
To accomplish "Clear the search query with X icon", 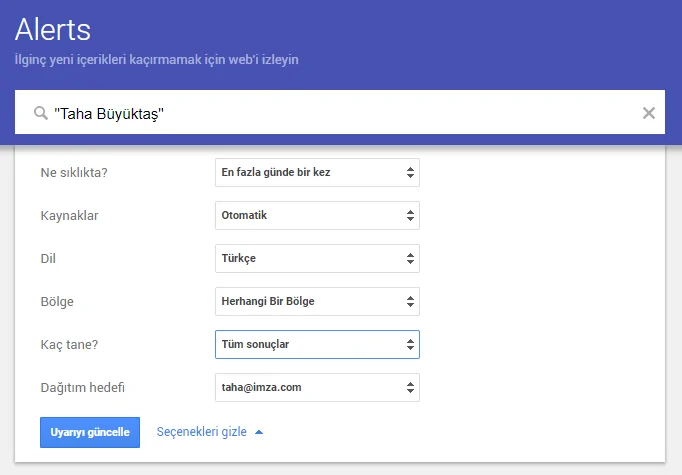I will [x=649, y=113].
